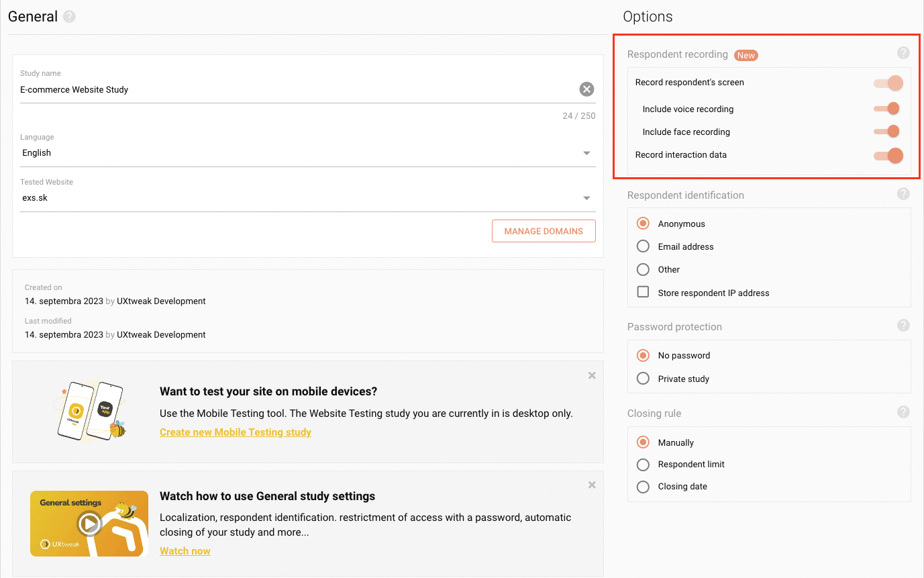Toggle Include face recording switch
Viewport: 924px width, 578px height.
pyautogui.click(x=887, y=132)
